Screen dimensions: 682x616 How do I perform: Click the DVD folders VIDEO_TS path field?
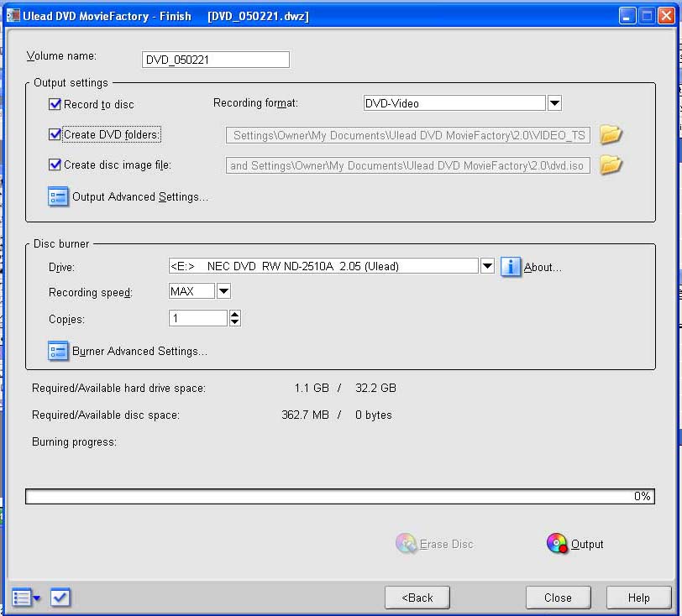coord(408,135)
